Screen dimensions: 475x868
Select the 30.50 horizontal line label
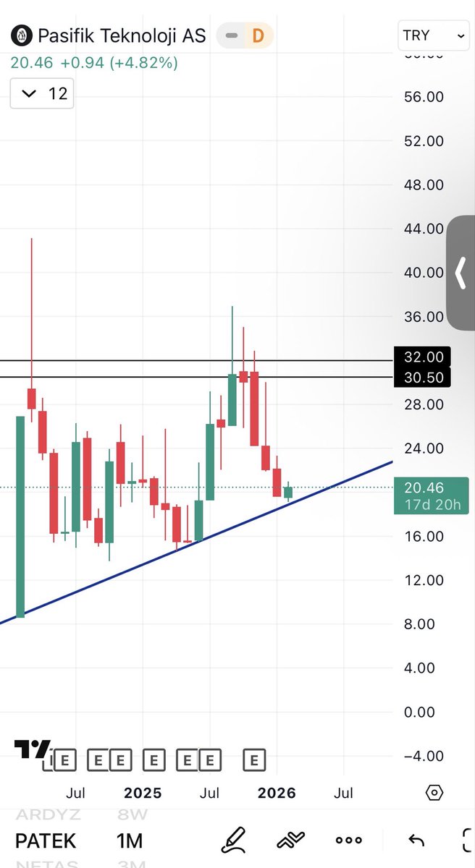(423, 376)
